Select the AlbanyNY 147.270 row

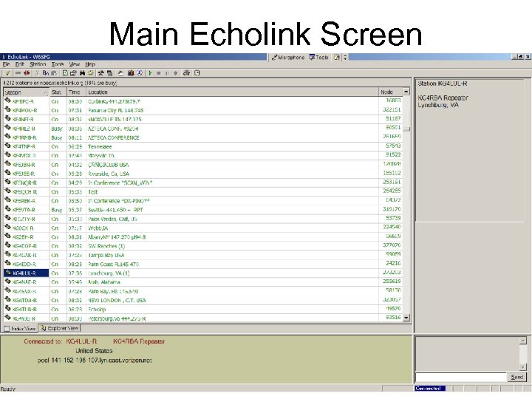point(202,237)
